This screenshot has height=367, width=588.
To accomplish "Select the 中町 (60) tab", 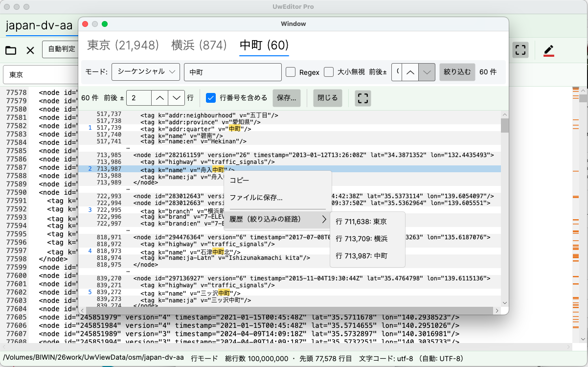I will (x=264, y=46).
